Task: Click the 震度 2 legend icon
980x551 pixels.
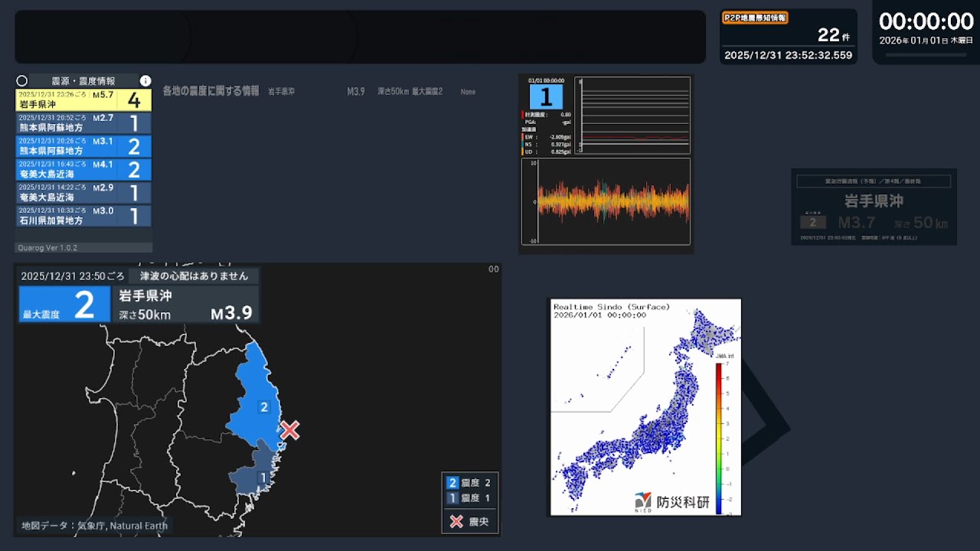Action: coord(452,482)
